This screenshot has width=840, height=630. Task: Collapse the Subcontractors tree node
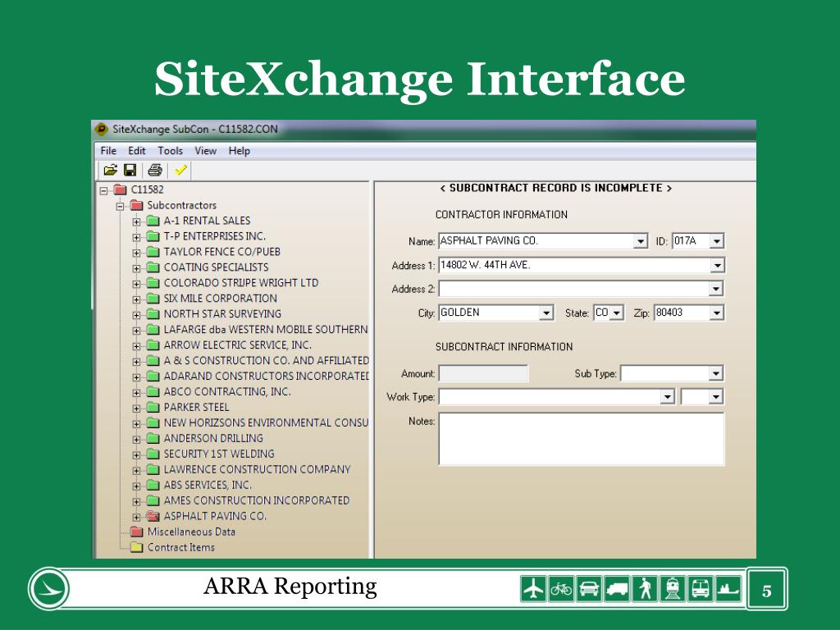coord(120,206)
